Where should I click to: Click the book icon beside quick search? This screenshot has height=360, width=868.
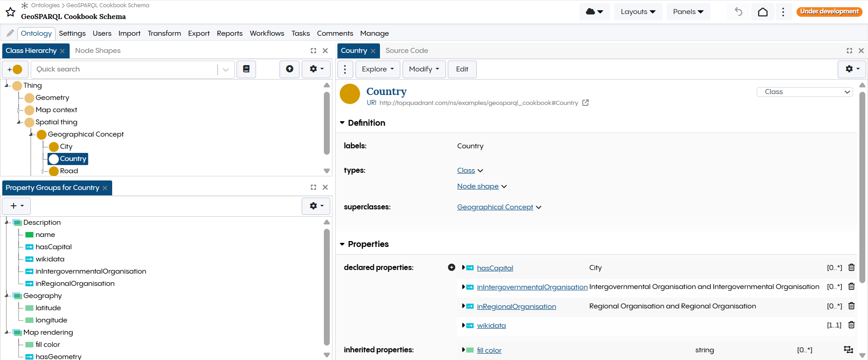[246, 69]
